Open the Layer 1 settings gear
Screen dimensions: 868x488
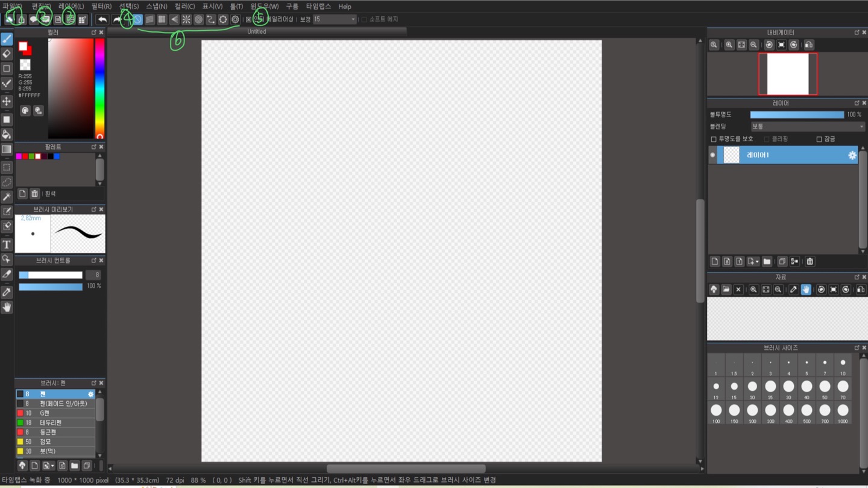852,155
